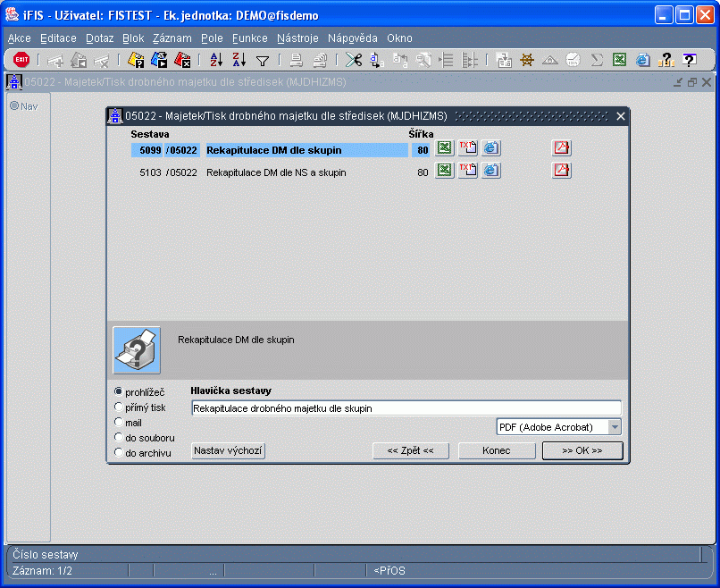The width and height of the screenshot is (720, 588).
Task: Click the 'Hlavička sestavy' text field
Action: click(406, 408)
